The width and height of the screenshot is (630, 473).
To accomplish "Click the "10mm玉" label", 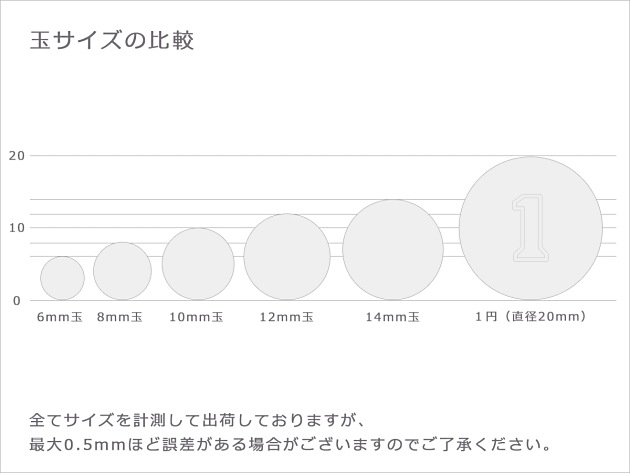I will point(196,318).
